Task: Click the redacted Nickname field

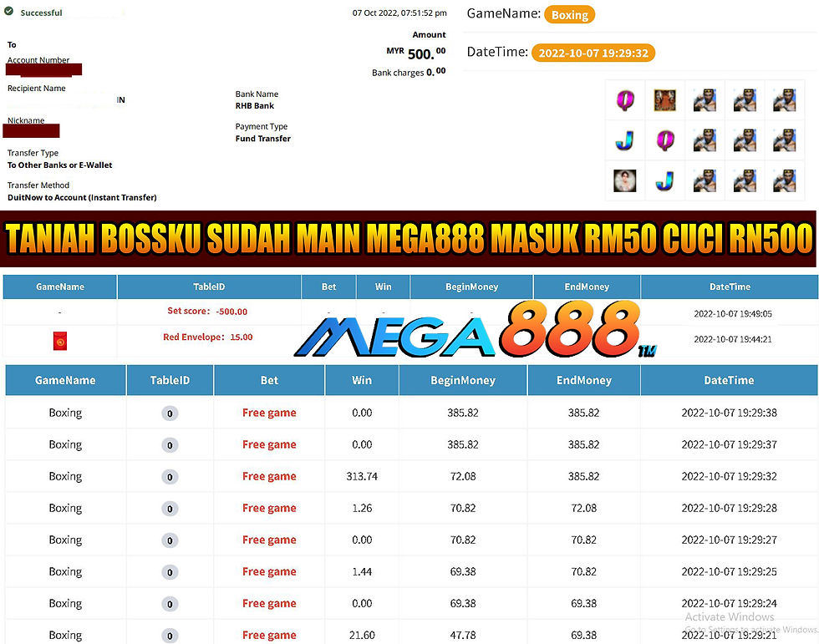Action: [32, 131]
